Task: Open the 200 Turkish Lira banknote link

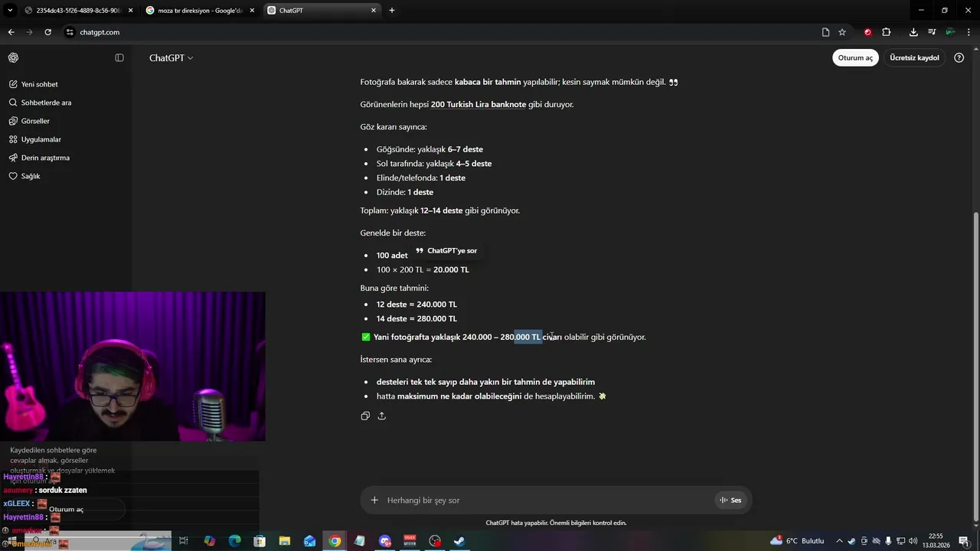Action: tap(479, 105)
